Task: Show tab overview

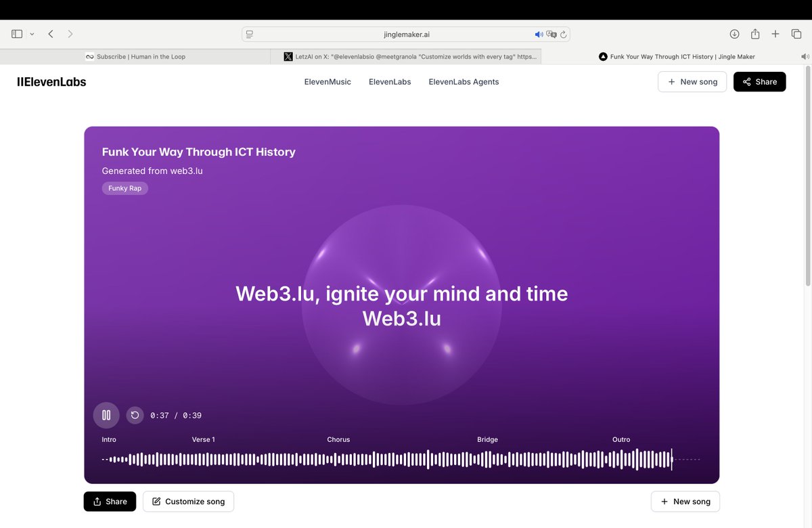Action: 796,34
